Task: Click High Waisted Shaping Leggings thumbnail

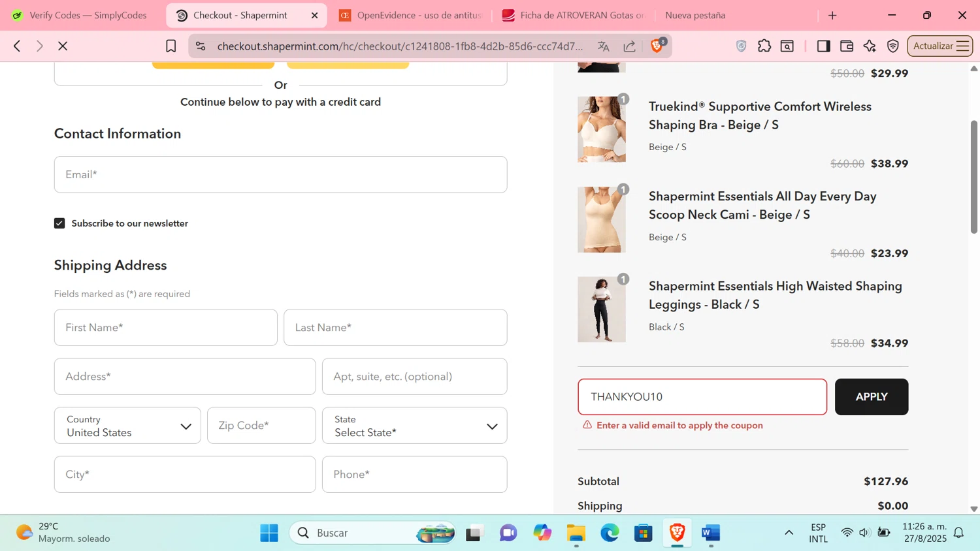Action: (x=601, y=309)
